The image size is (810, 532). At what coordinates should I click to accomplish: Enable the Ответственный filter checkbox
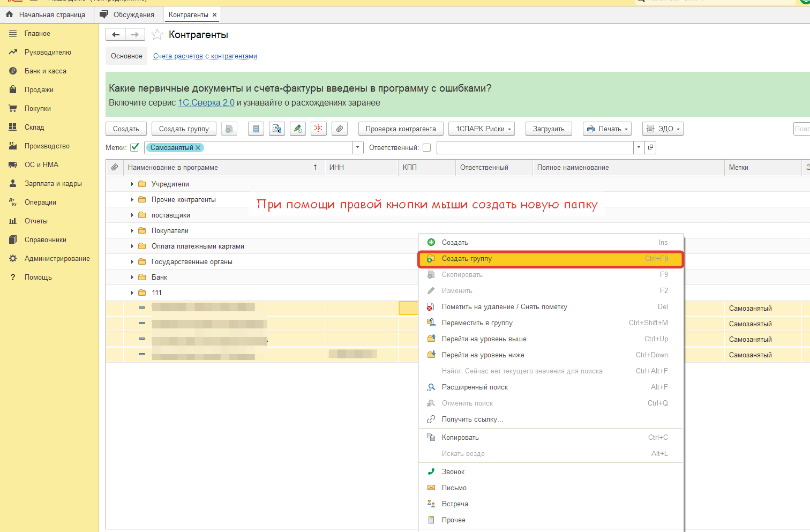pyautogui.click(x=426, y=147)
